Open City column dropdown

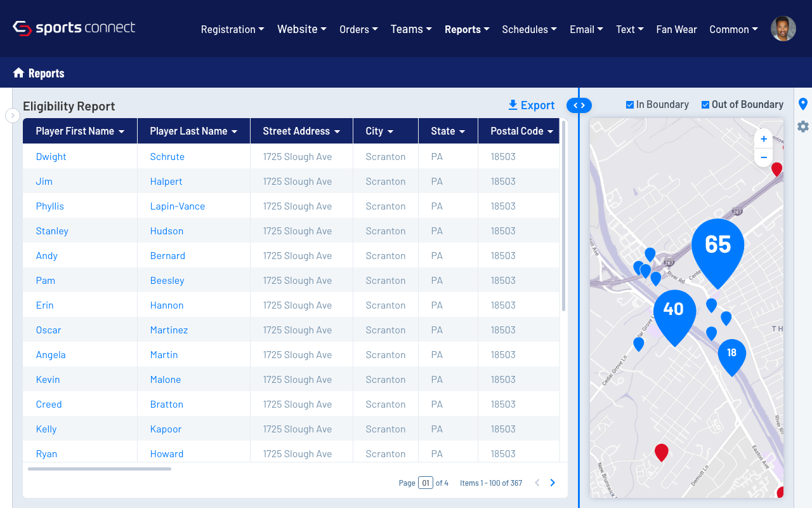pos(390,131)
